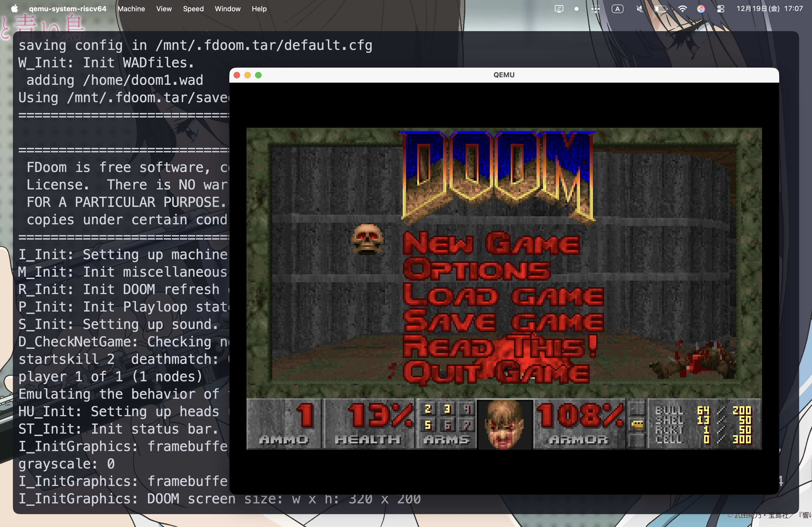Open the qemu-system-riscv64 application menu
Screen dimensions: 812x527
coord(68,9)
